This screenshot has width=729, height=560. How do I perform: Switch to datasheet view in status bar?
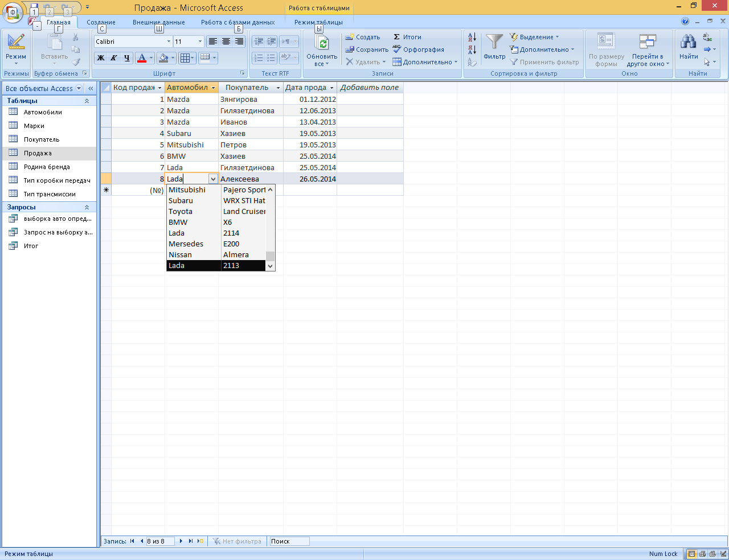[x=691, y=554]
